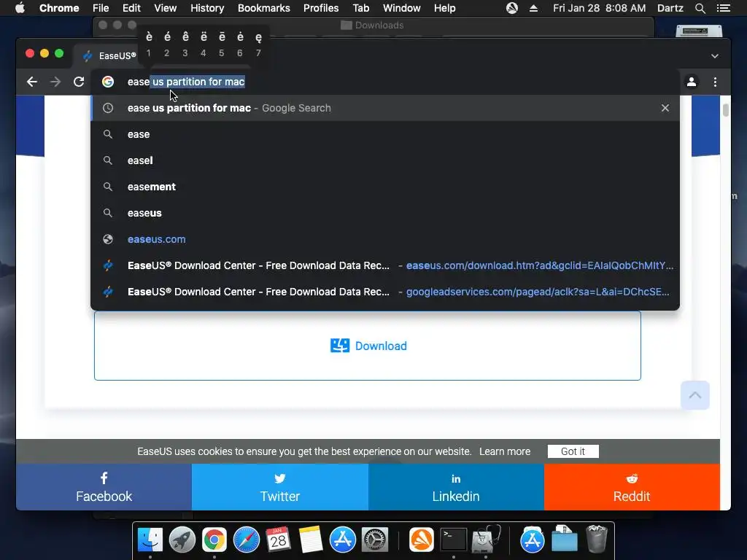This screenshot has height=560, width=747.
Task: Open the Chrome application menu
Action: point(59,8)
